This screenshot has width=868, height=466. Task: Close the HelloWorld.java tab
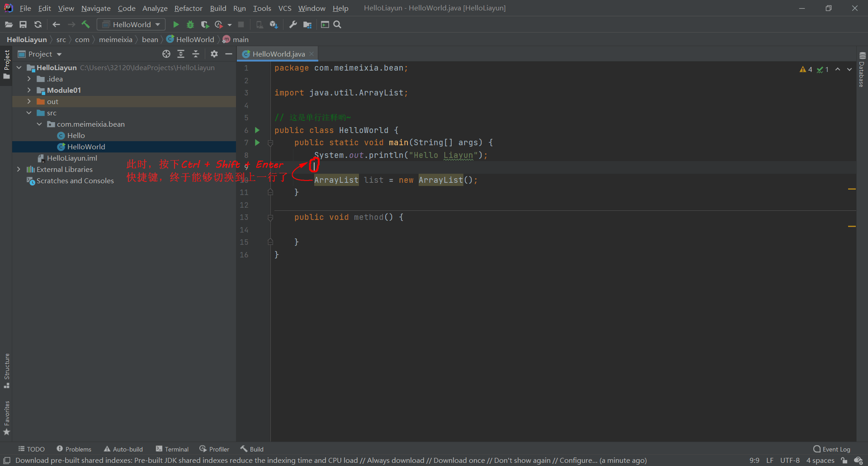click(x=311, y=54)
